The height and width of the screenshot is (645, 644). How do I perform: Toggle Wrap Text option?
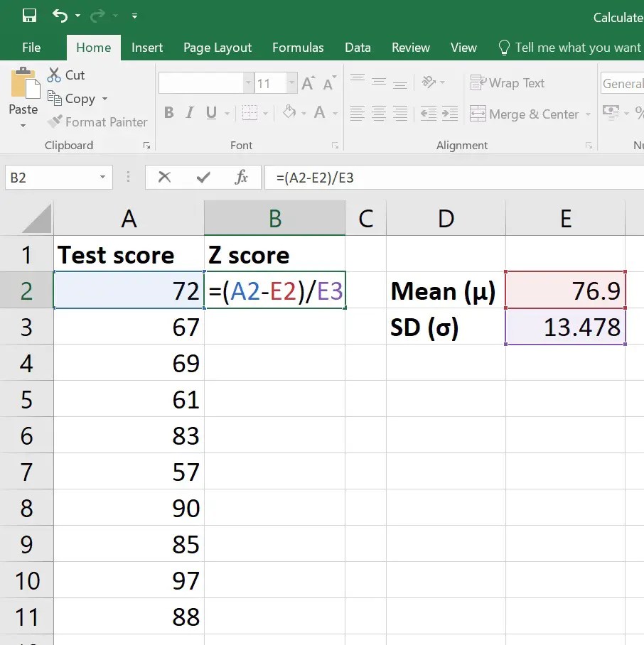[x=507, y=83]
